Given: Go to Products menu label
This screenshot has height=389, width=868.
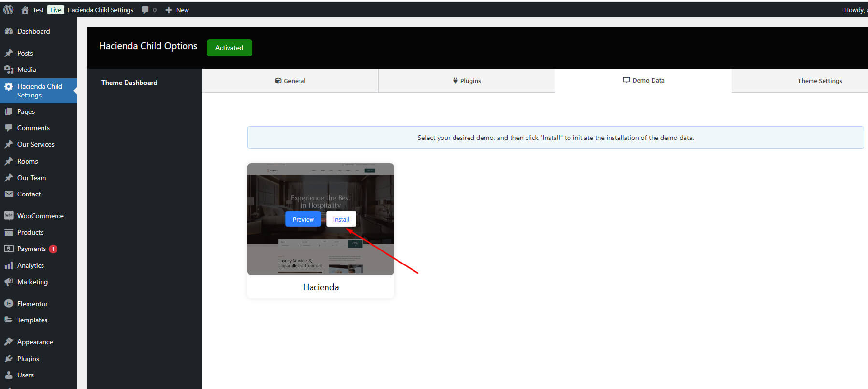Looking at the screenshot, I should click(30, 232).
